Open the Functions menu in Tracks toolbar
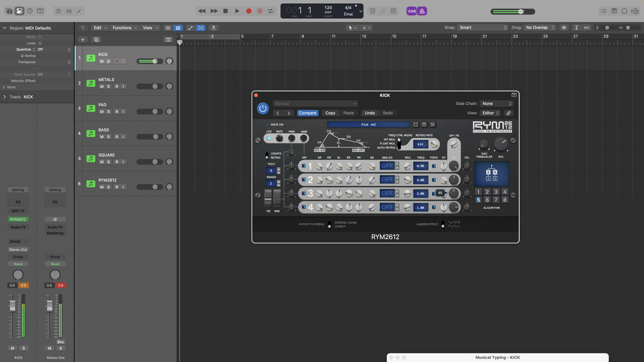Screen dimensions: 644x362 point(125,28)
